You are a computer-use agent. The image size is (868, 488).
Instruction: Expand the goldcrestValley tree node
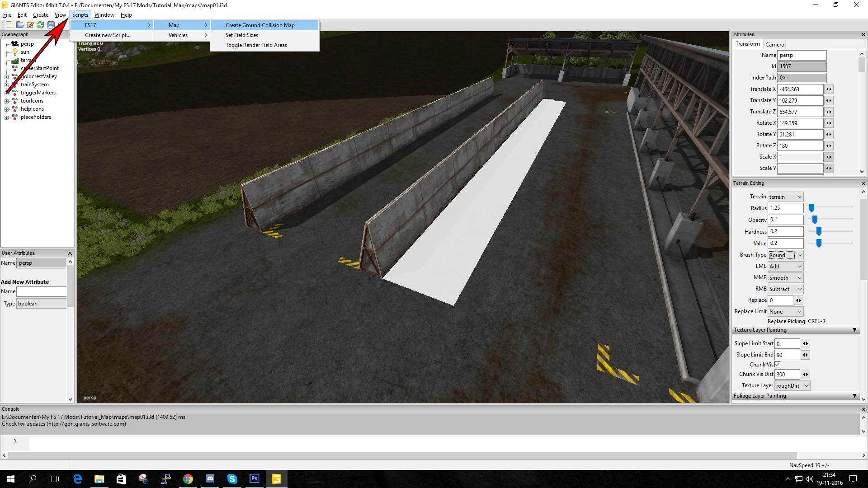(6, 77)
